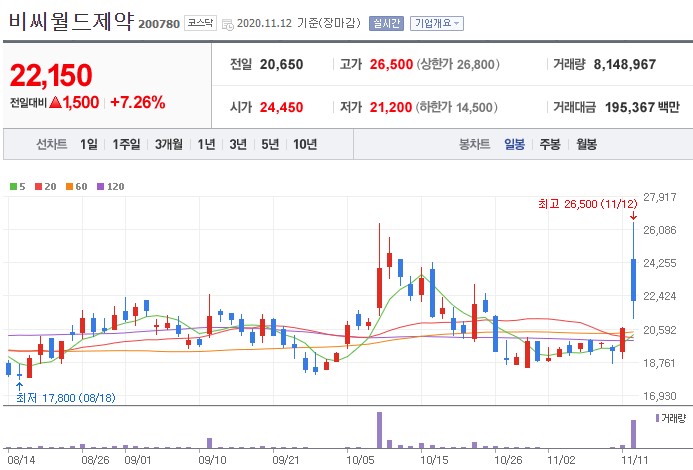Click the 거래량 legend in the volume chart
This screenshot has height=470, width=693.
point(670,418)
